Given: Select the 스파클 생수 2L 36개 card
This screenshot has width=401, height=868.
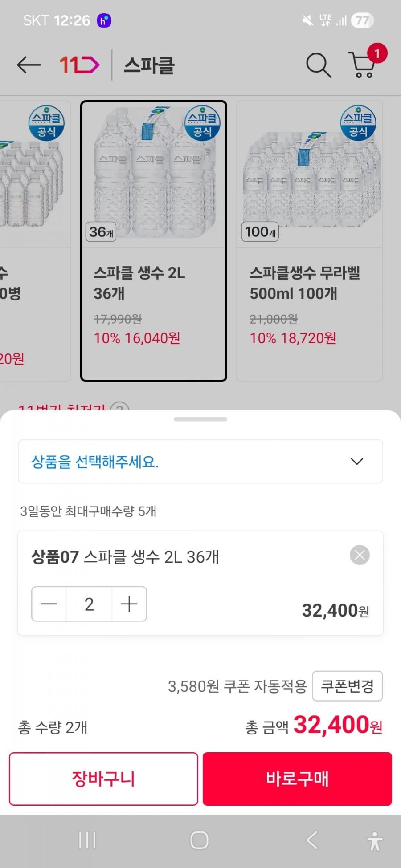Looking at the screenshot, I should pyautogui.click(x=154, y=241).
